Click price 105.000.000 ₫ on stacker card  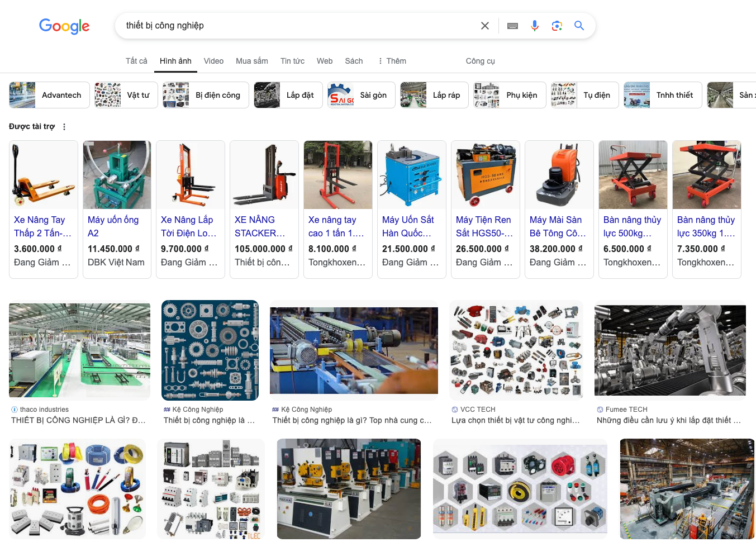point(264,249)
